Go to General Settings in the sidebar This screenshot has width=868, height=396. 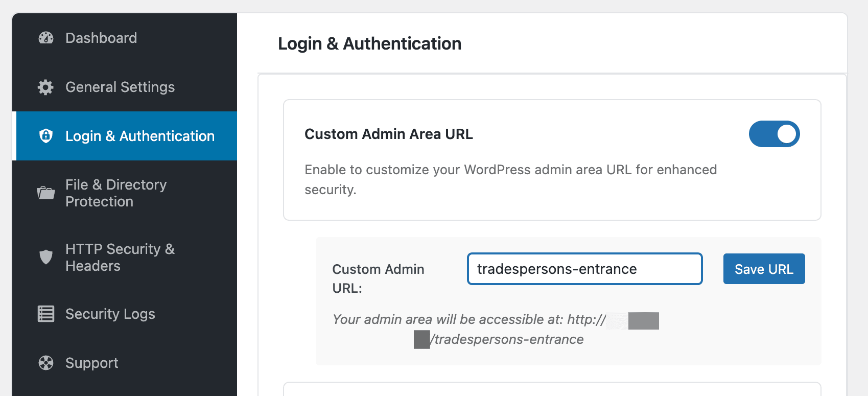tap(125, 87)
